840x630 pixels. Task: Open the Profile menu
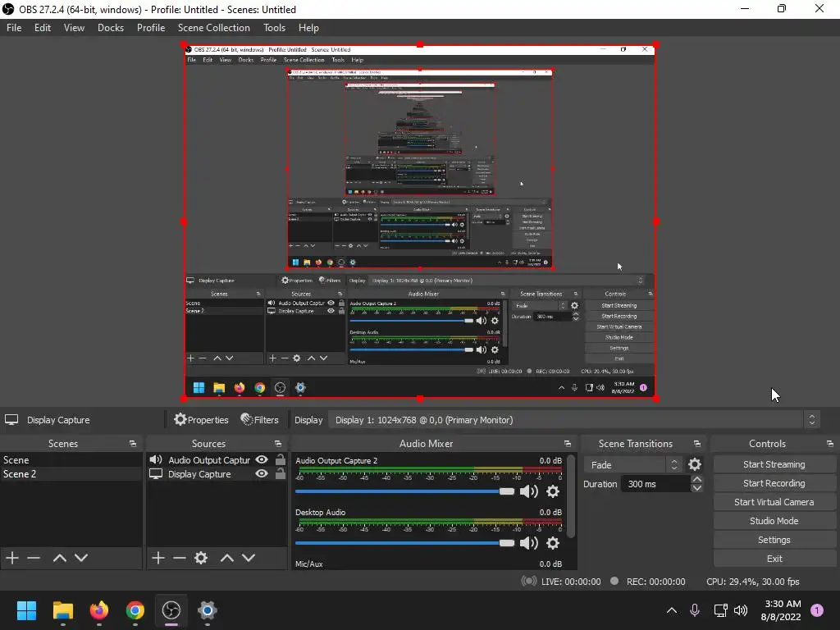151,28
